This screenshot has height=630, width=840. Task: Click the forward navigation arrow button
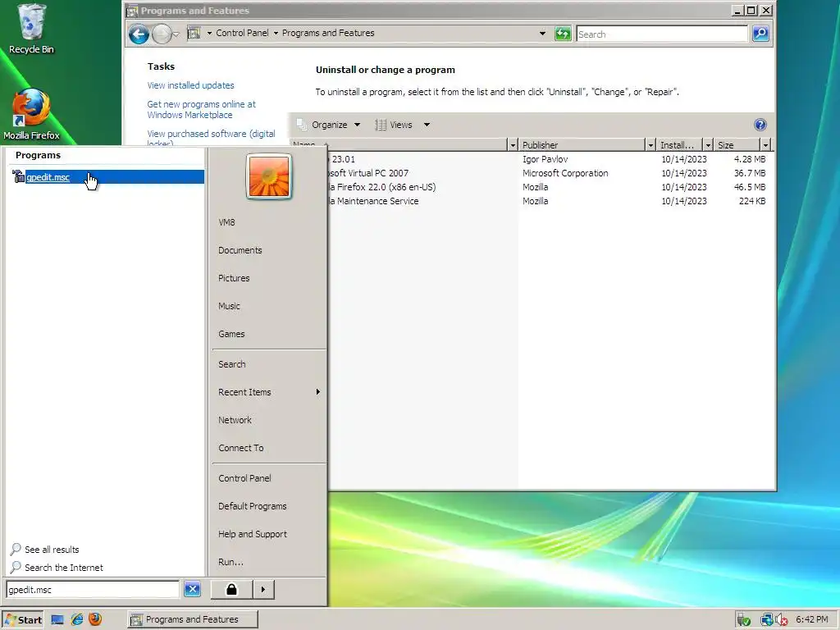[162, 34]
